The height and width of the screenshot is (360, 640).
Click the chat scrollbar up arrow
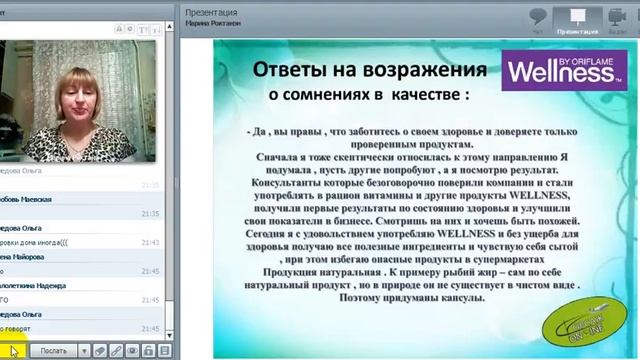(x=169, y=26)
